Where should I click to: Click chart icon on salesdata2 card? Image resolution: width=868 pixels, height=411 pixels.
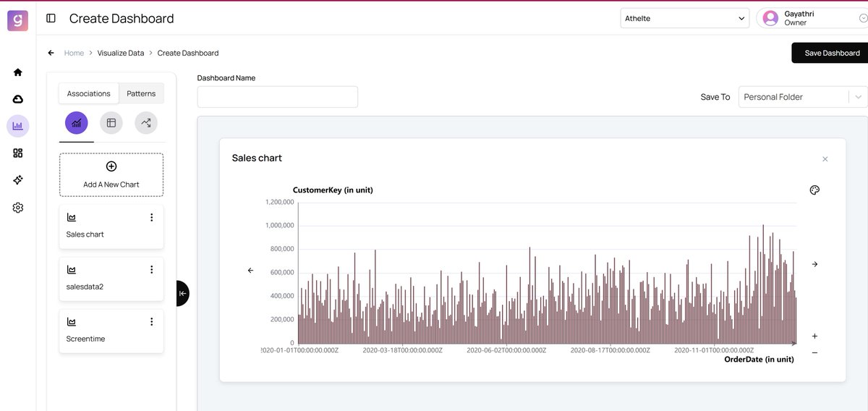[x=72, y=270]
